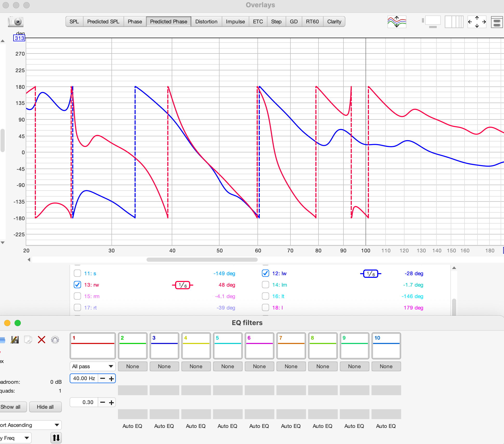Image resolution: width=504 pixels, height=444 pixels.
Task: Open the ETC tab
Action: click(x=258, y=22)
